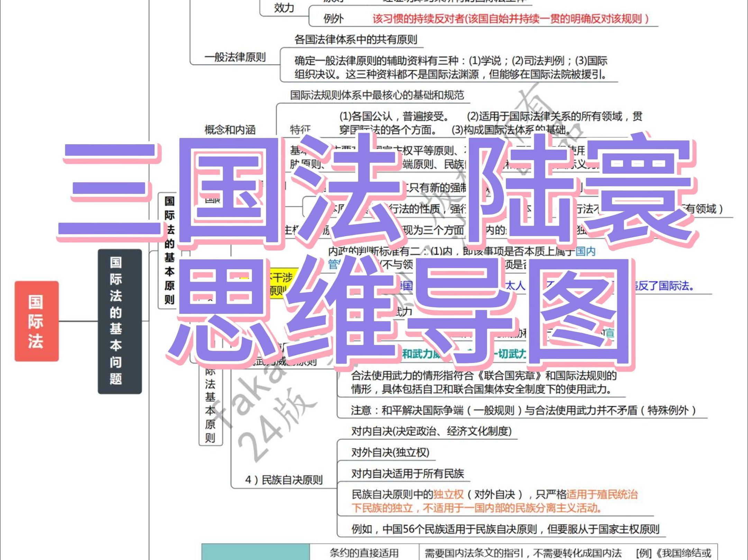The height and width of the screenshot is (560, 748).
Task: Select the 4）民族自决原则 node
Action: (284, 480)
